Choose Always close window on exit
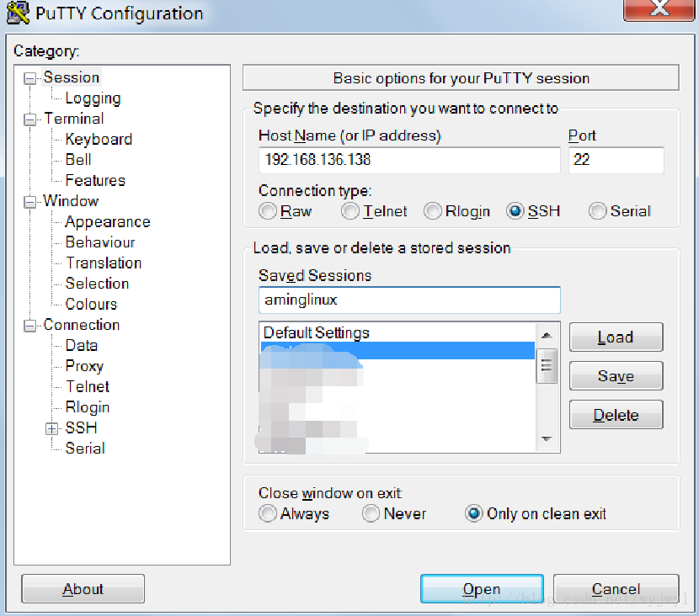 (268, 513)
